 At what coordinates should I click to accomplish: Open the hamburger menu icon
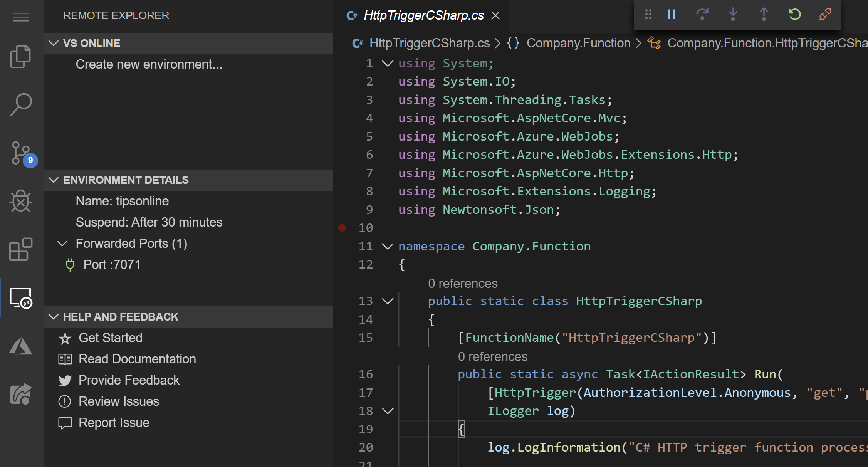(21, 17)
